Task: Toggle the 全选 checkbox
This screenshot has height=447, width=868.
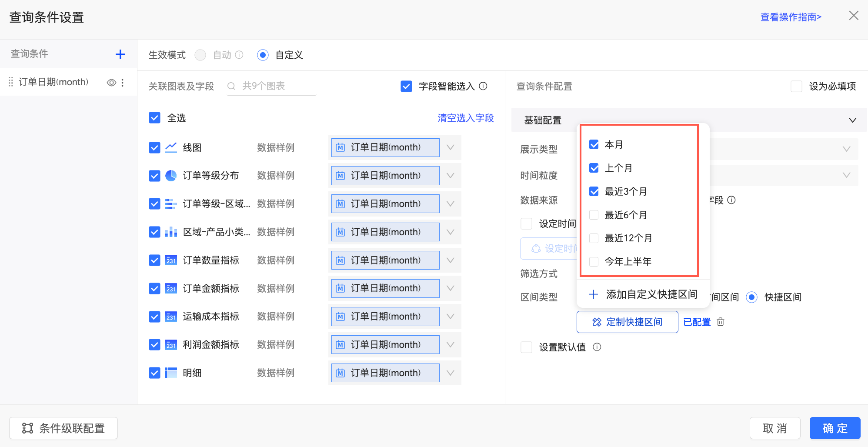Action: [x=154, y=118]
